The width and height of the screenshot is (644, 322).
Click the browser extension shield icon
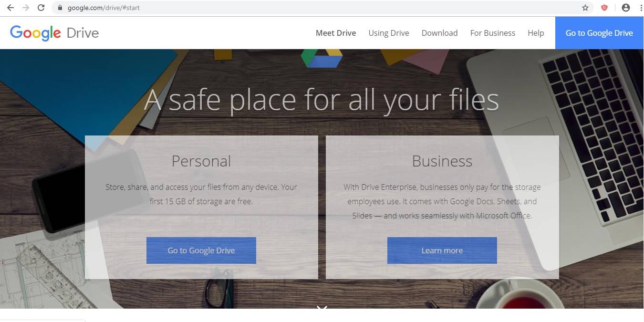tap(604, 7)
